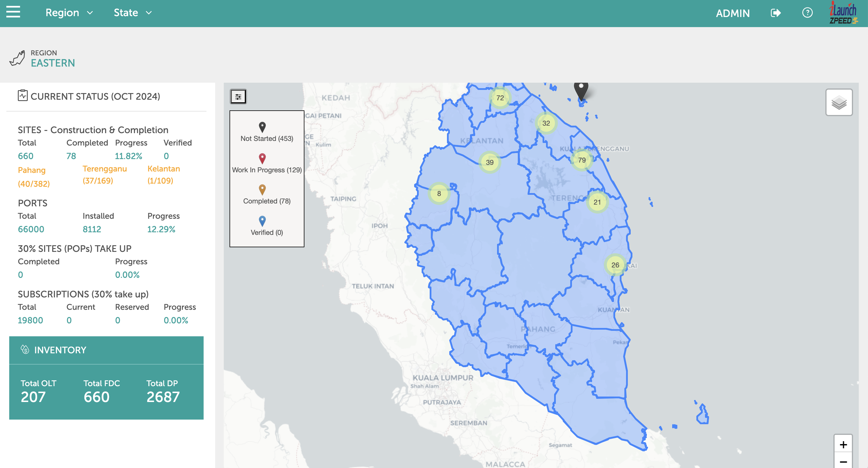Toggle Not Started (453) legend marker
This screenshot has width=868, height=468.
tap(262, 127)
